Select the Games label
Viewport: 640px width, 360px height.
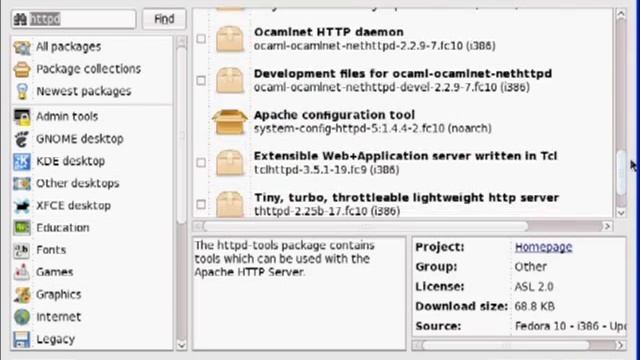coord(54,272)
